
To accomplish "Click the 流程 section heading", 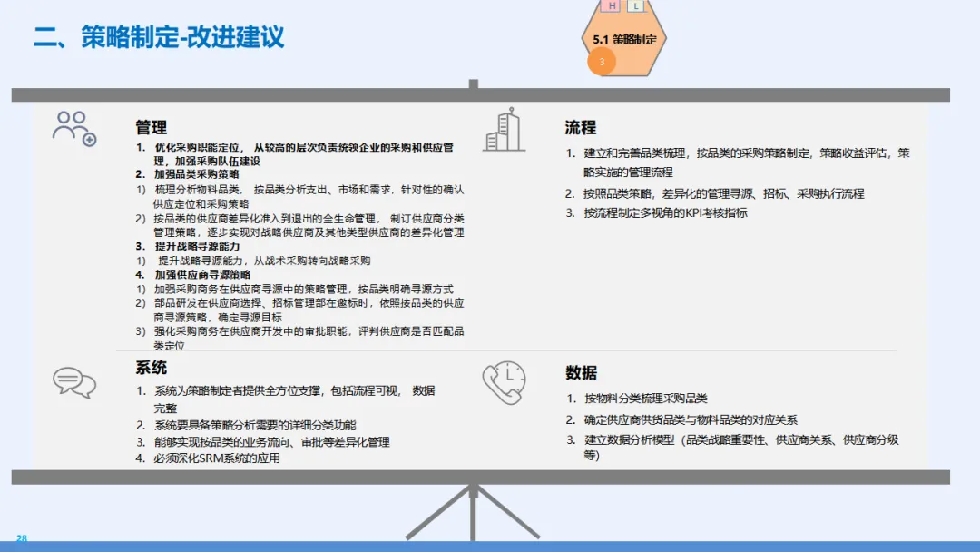I will pyautogui.click(x=581, y=127).
